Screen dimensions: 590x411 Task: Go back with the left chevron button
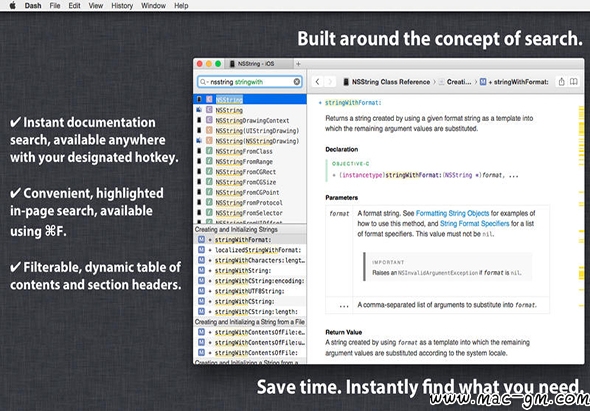318,82
